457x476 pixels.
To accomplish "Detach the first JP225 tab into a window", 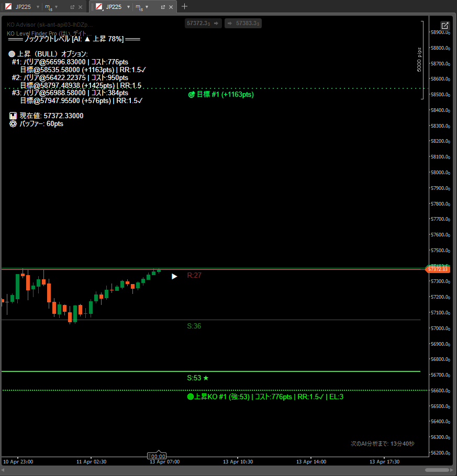I will 72,7.
